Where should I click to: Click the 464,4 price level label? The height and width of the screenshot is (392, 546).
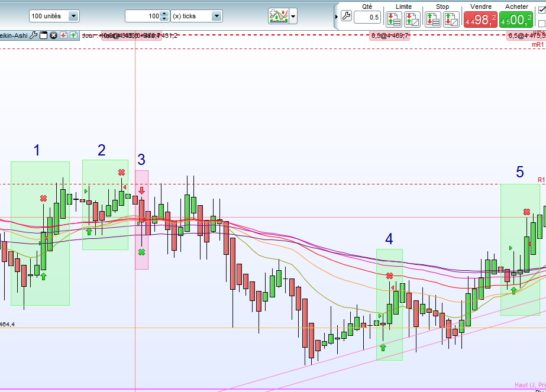click(x=7, y=325)
